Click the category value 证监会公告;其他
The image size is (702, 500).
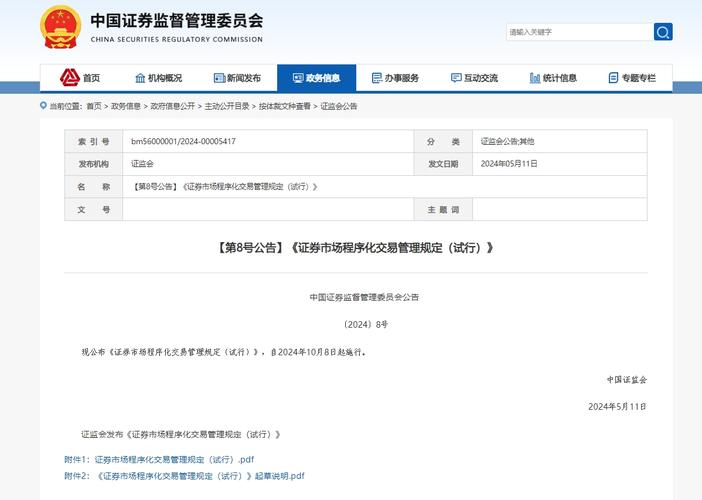pyautogui.click(x=507, y=141)
